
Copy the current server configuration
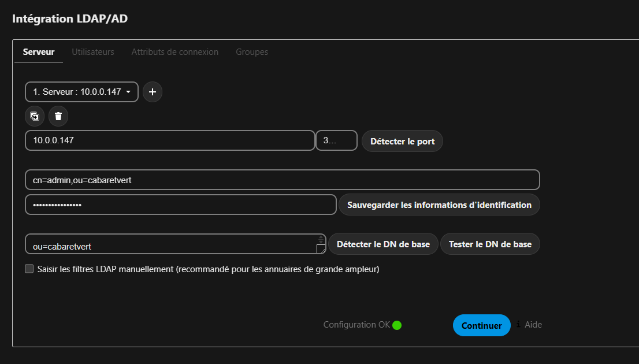click(35, 116)
